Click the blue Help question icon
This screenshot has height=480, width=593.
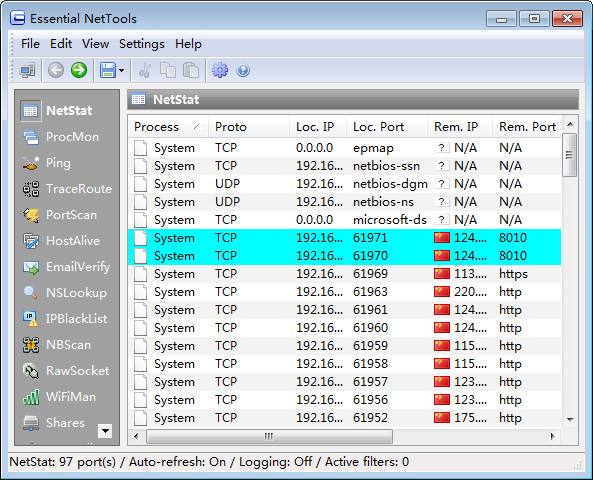click(x=243, y=70)
